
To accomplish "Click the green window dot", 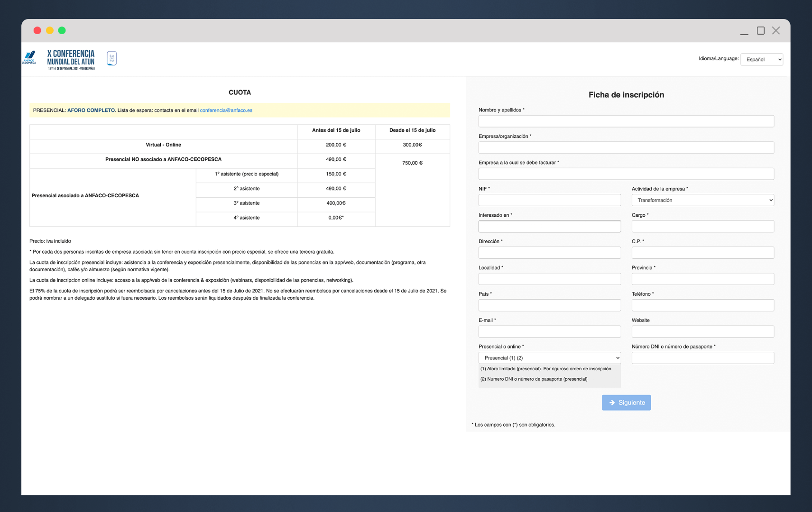I will [62, 30].
